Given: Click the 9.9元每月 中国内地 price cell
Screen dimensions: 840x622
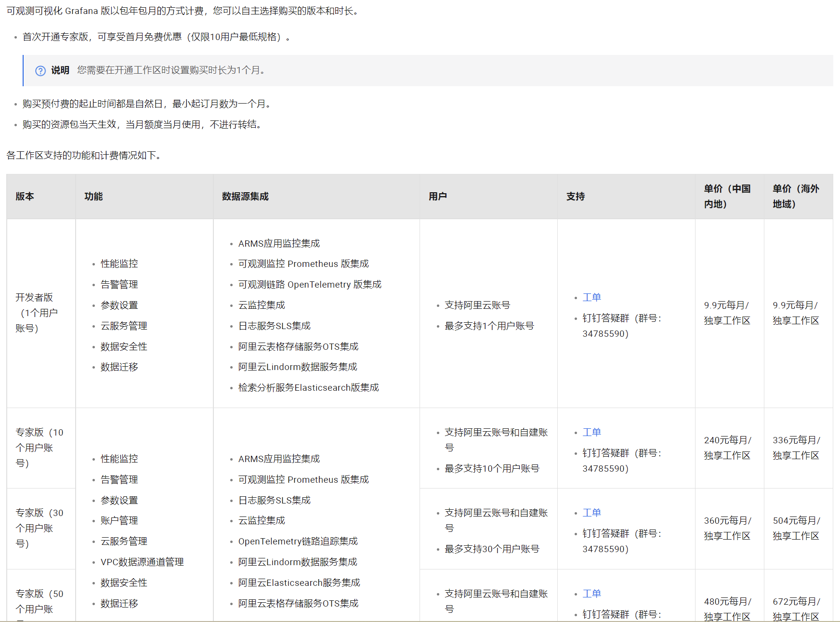Looking at the screenshot, I should point(729,313).
